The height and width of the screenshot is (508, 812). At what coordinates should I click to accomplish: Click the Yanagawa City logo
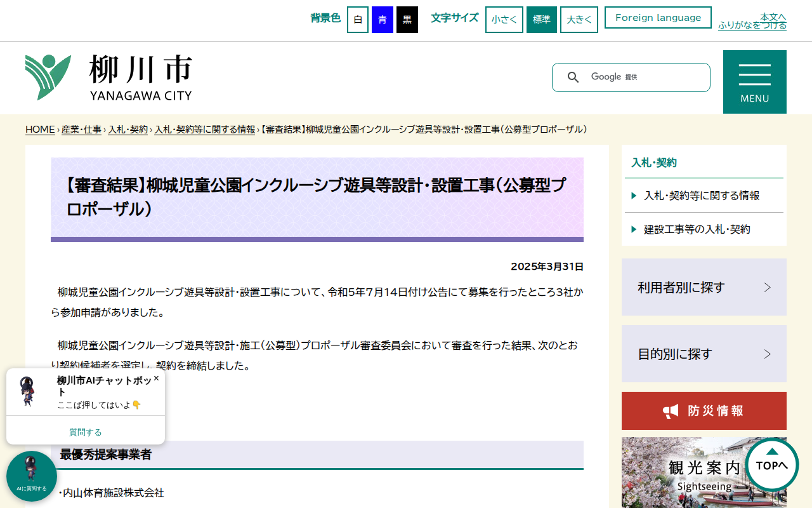tap(108, 77)
